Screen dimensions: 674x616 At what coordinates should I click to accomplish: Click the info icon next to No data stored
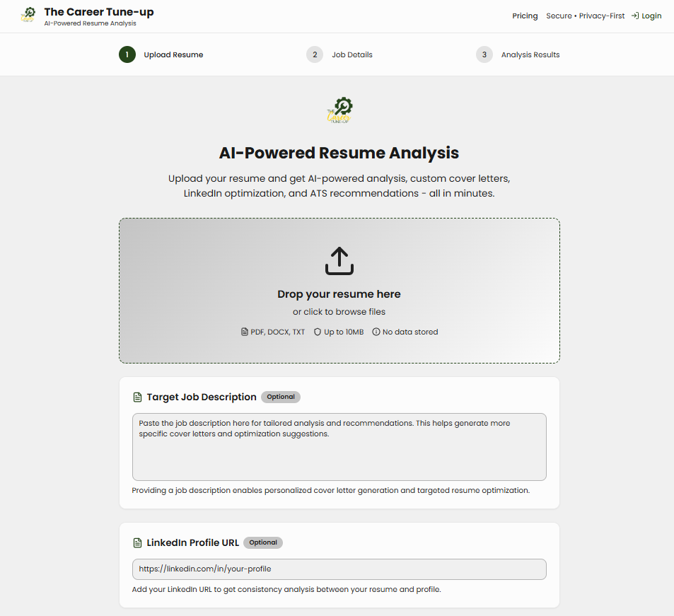tap(376, 332)
